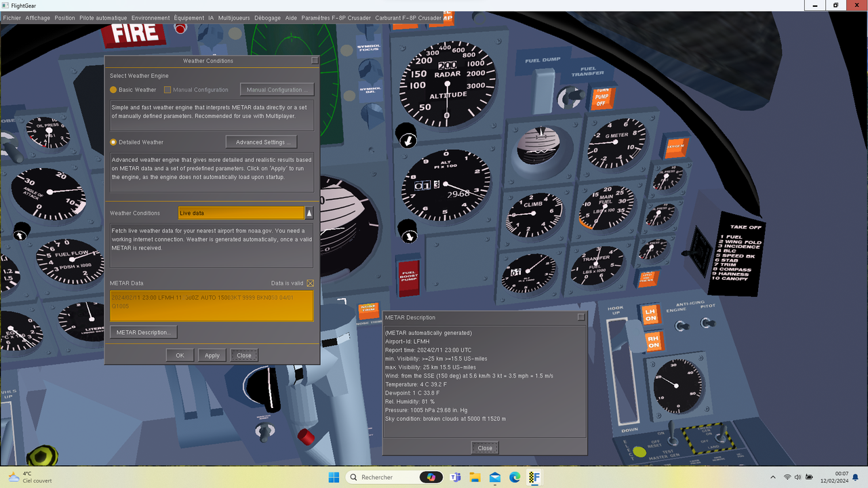Open Carburant F-8P Crusader menu
This screenshot has height=488, width=868.
click(408, 18)
